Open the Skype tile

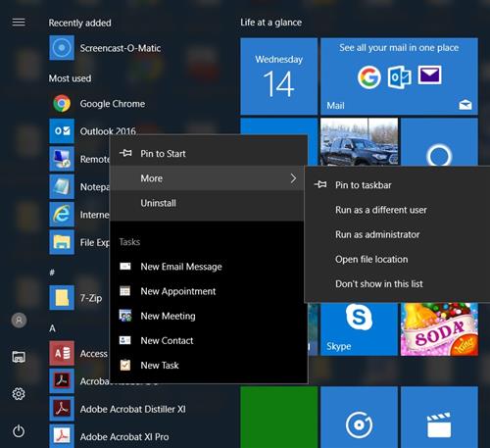359,329
